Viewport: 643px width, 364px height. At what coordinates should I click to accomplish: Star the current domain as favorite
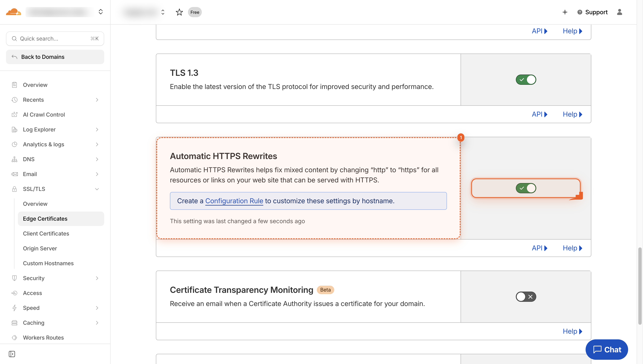pyautogui.click(x=179, y=12)
